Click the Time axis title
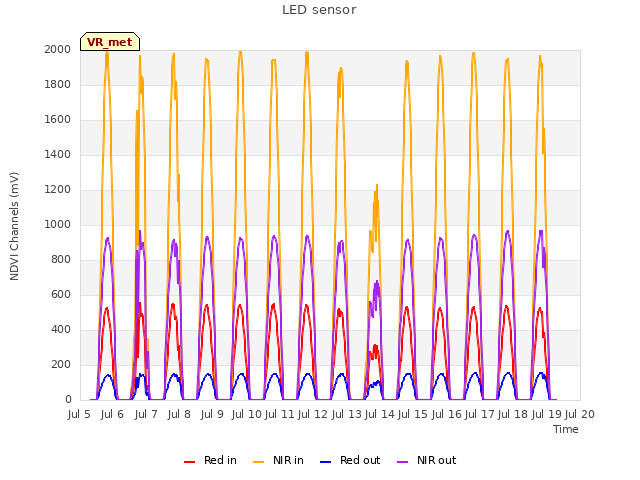The height and width of the screenshot is (480, 640). 566,429
